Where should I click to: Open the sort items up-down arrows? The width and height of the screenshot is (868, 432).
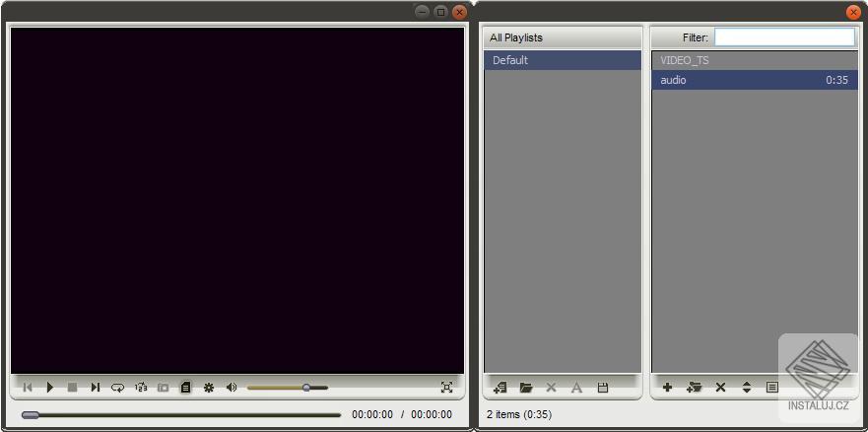point(747,388)
